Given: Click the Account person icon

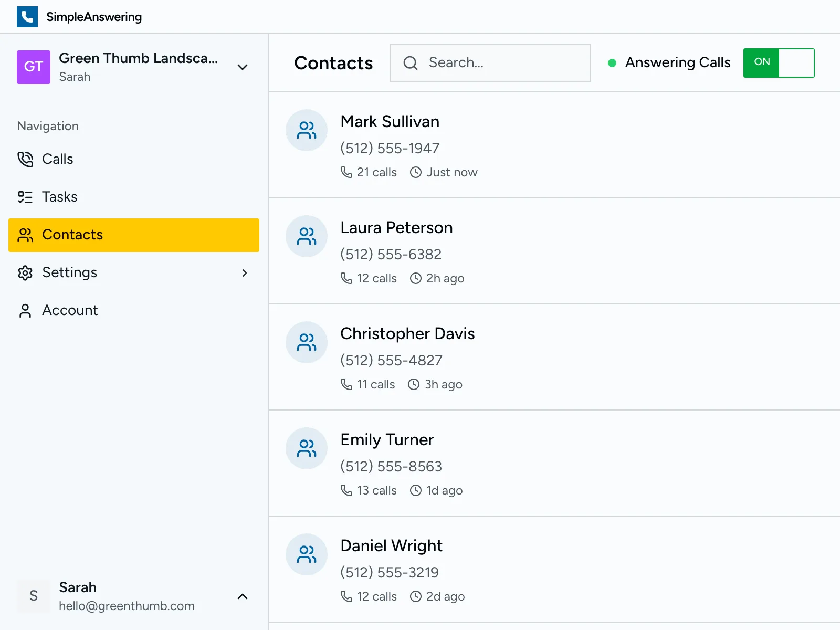Looking at the screenshot, I should (25, 310).
